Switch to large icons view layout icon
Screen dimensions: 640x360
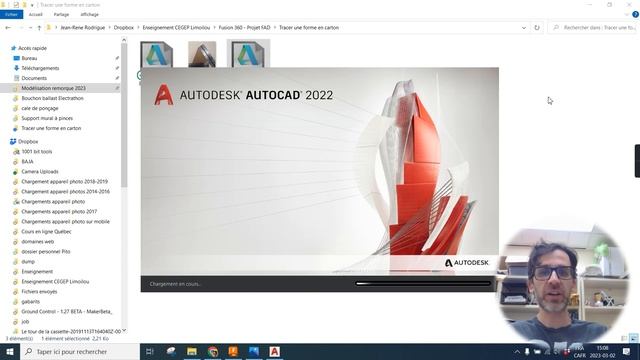click(x=633, y=338)
